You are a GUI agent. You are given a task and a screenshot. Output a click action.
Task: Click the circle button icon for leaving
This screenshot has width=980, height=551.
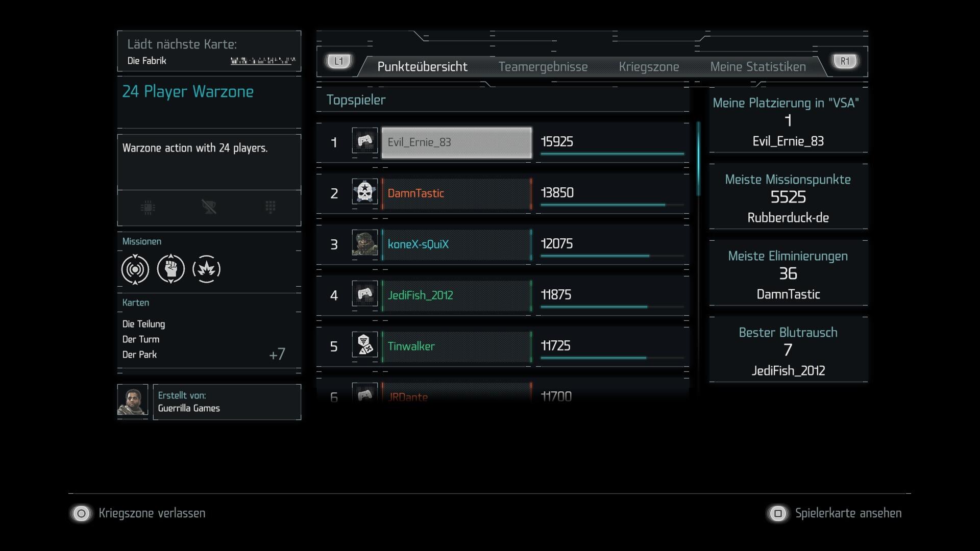(x=81, y=513)
